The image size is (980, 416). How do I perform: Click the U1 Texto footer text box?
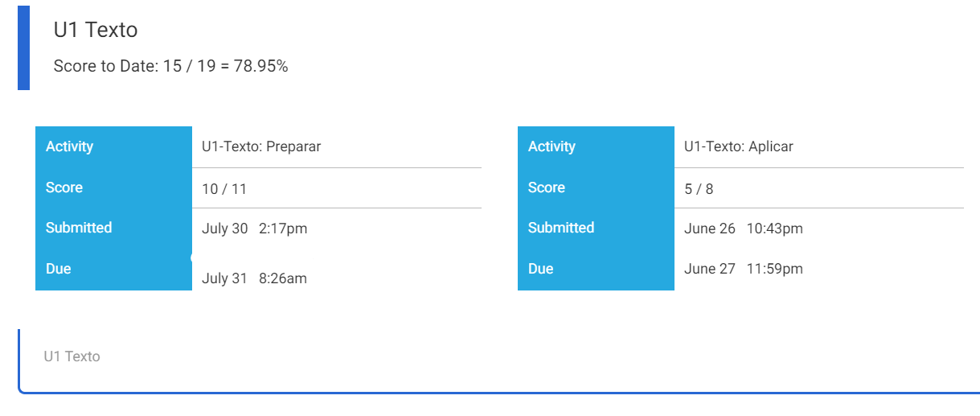pyautogui.click(x=498, y=360)
